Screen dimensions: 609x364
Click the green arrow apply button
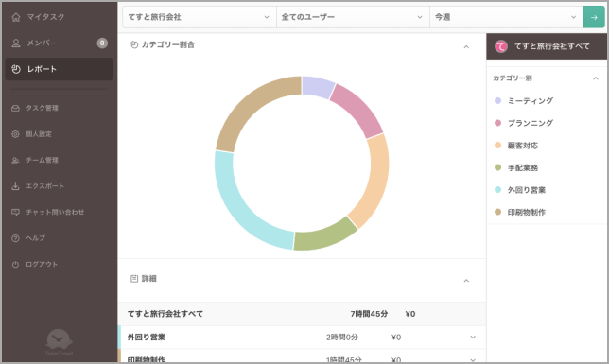(x=594, y=17)
